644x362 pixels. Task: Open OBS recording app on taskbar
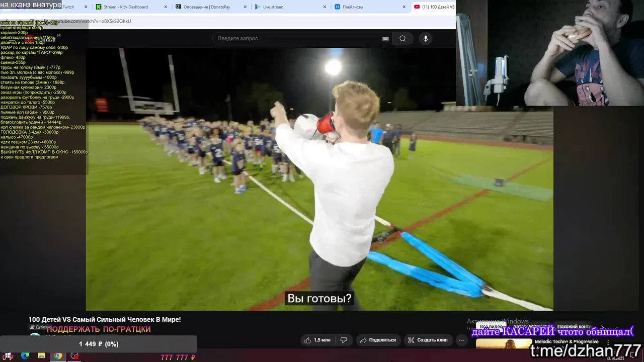74,356
